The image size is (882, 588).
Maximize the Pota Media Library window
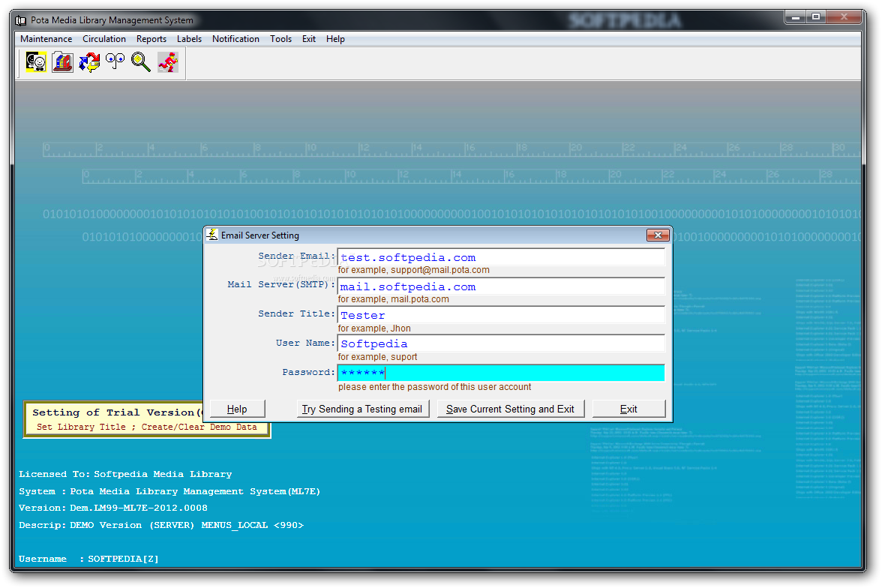(816, 17)
